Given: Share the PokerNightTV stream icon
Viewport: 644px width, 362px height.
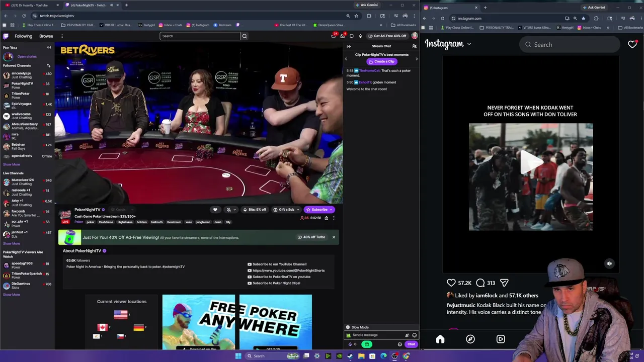Looking at the screenshot, I should click(326, 218).
